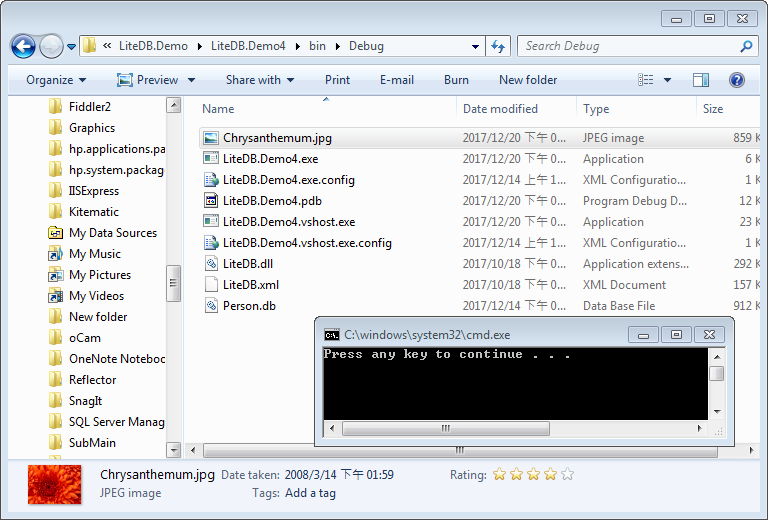Click Print in the toolbar
The height and width of the screenshot is (520, 768).
pos(337,80)
